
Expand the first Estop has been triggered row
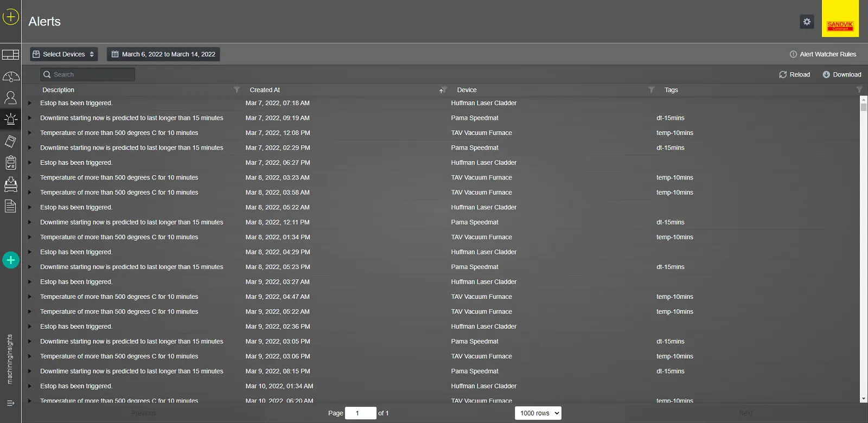[x=30, y=103]
